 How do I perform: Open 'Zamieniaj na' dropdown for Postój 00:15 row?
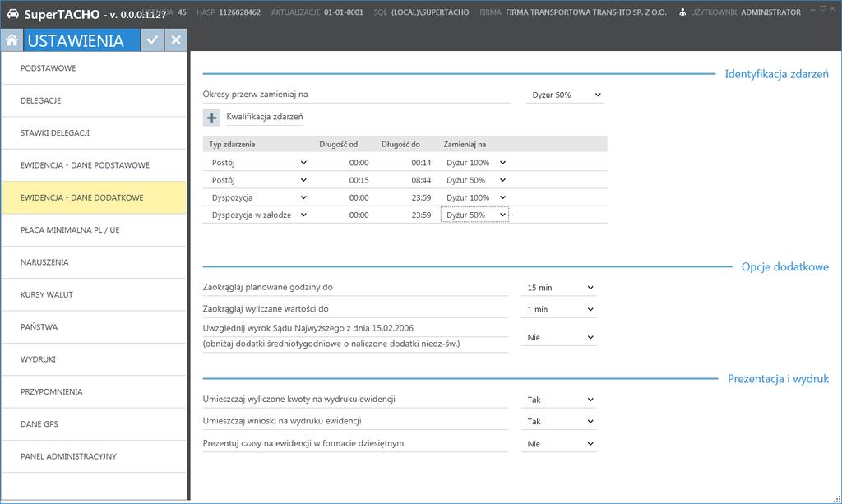(x=474, y=180)
